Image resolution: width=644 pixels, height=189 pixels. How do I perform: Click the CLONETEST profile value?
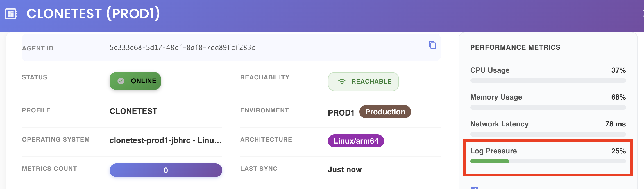(133, 111)
